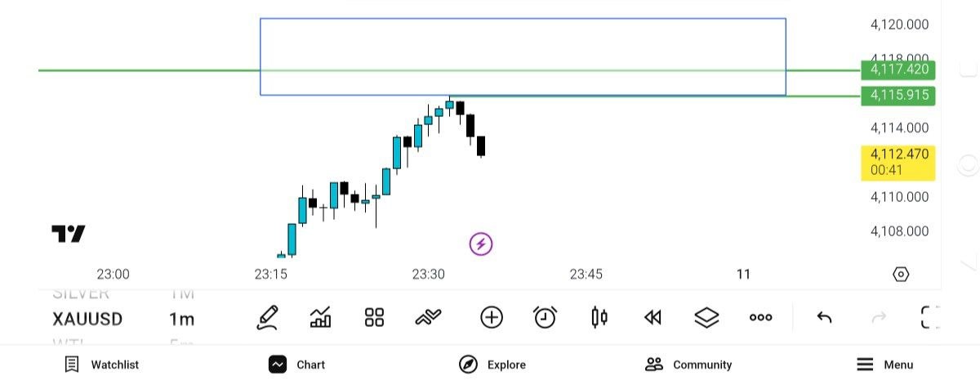Open the object tree layers icon

706,317
